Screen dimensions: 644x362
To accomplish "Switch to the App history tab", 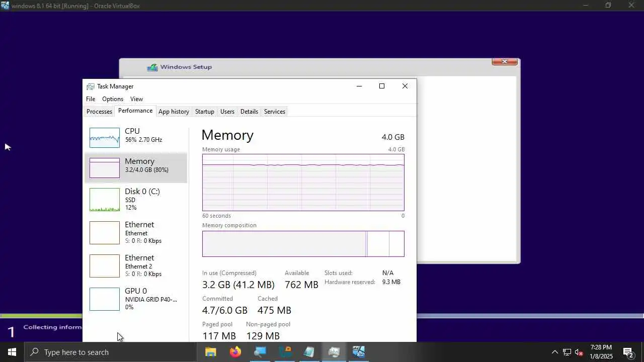I will [x=174, y=112].
